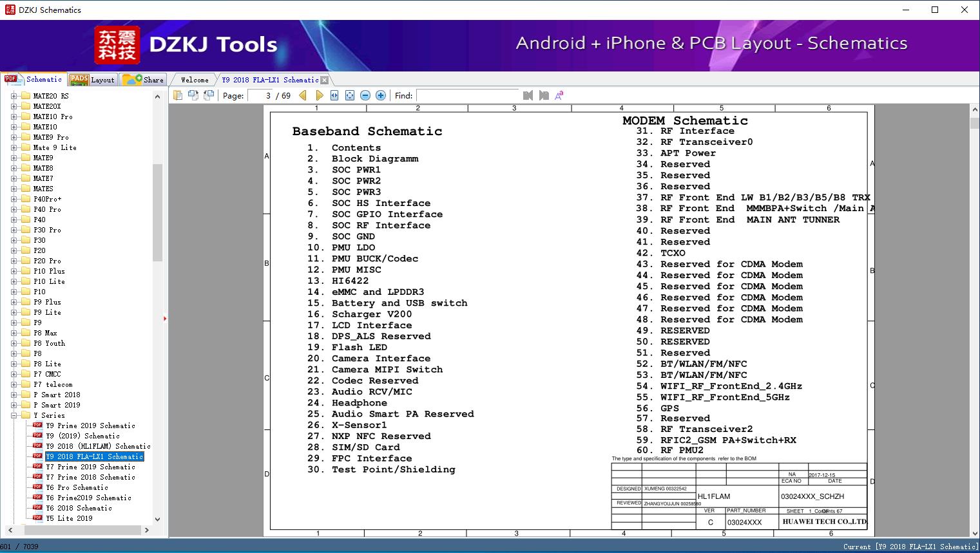Click the folder icon of MATE9 Pro
Image resolution: width=980 pixels, height=553 pixels.
pyautogui.click(x=26, y=137)
